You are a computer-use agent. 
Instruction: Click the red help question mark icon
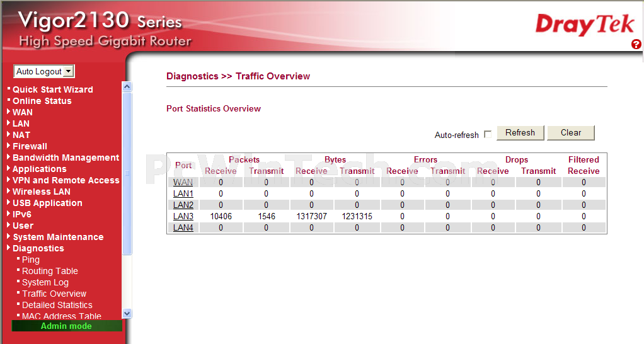(x=636, y=44)
